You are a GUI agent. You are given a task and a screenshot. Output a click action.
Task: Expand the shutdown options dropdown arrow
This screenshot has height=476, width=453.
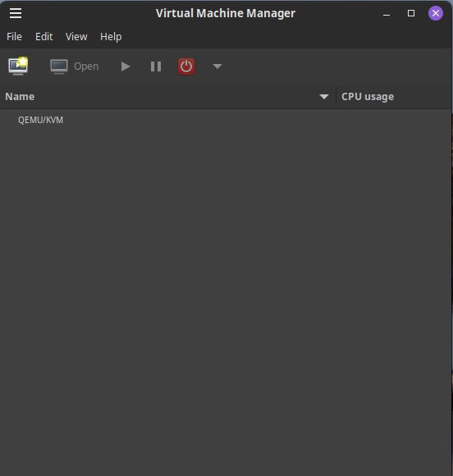pos(217,66)
